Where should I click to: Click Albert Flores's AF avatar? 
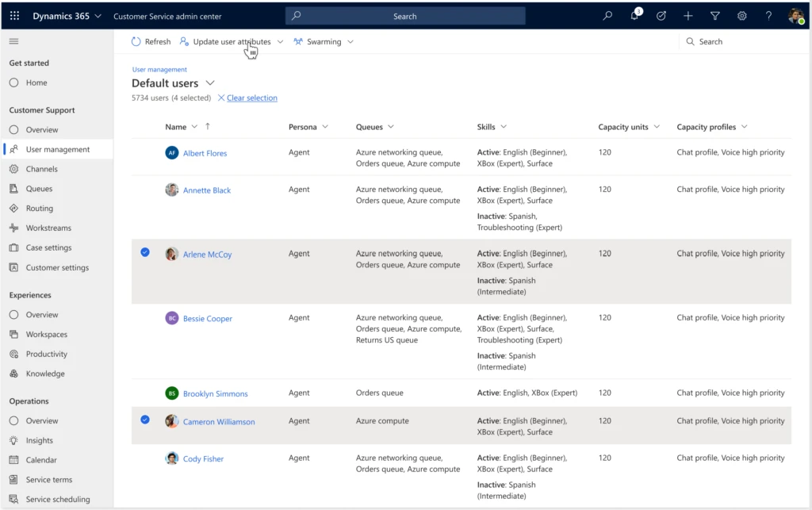172,153
